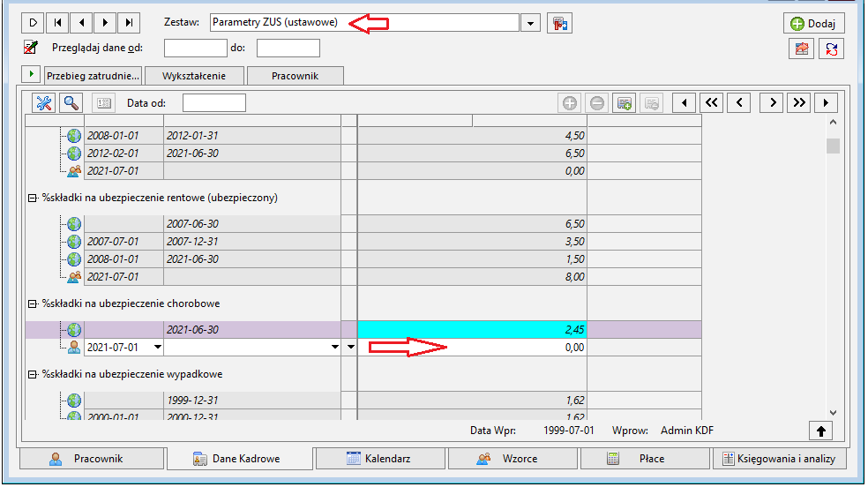The width and height of the screenshot is (868, 487).
Task: Collapse the ubezpieczenie chorobowe group
Action: [33, 303]
